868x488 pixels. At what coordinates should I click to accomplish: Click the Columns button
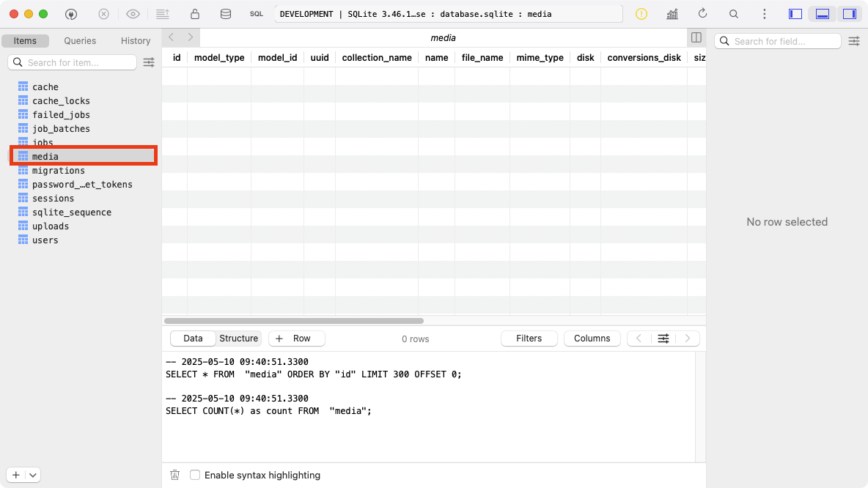click(x=592, y=339)
